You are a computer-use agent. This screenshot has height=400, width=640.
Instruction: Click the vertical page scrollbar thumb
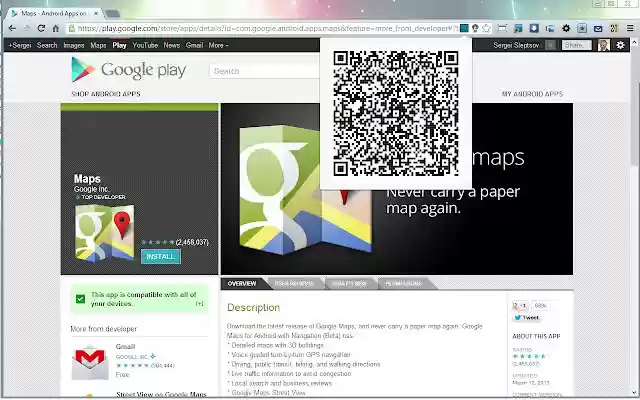[635, 125]
